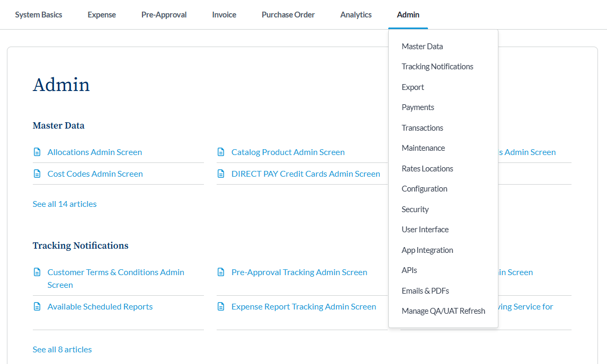Open the Expense navigation tab

point(102,15)
